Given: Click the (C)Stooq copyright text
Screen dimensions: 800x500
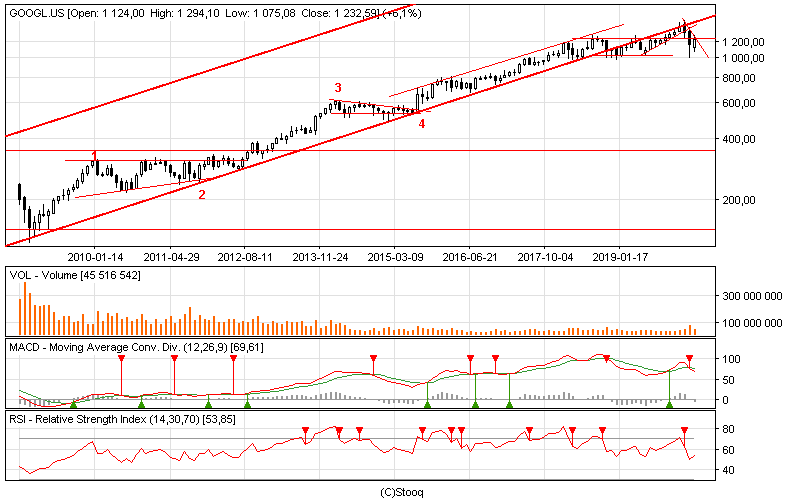Looking at the screenshot, I should [x=402, y=492].
